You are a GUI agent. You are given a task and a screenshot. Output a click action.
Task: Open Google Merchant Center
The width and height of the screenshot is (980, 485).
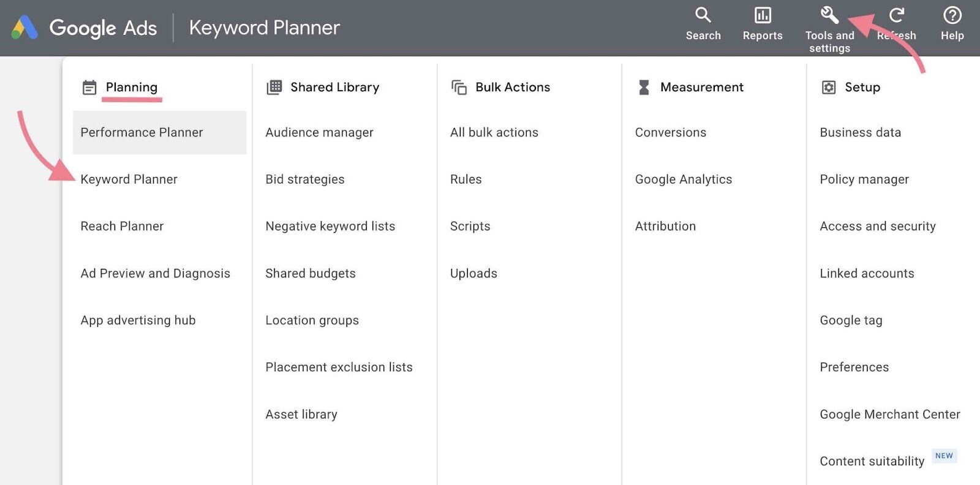[x=889, y=414]
